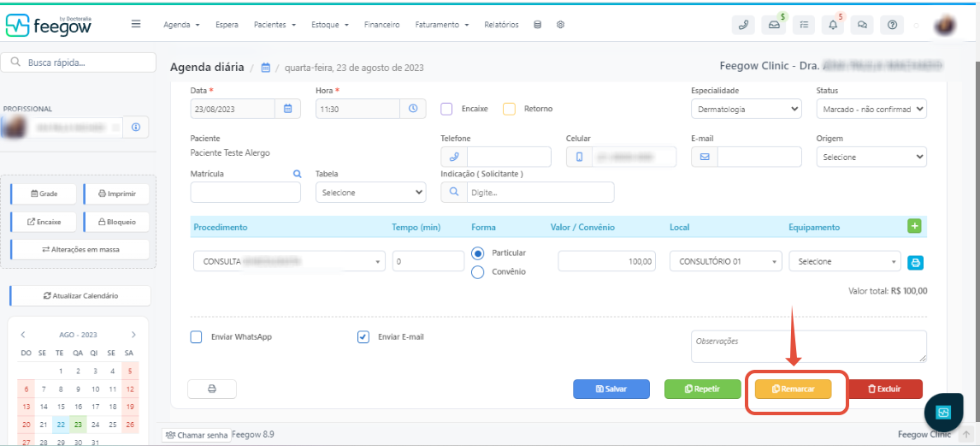Toggle the Retorno checkbox

[509, 109]
